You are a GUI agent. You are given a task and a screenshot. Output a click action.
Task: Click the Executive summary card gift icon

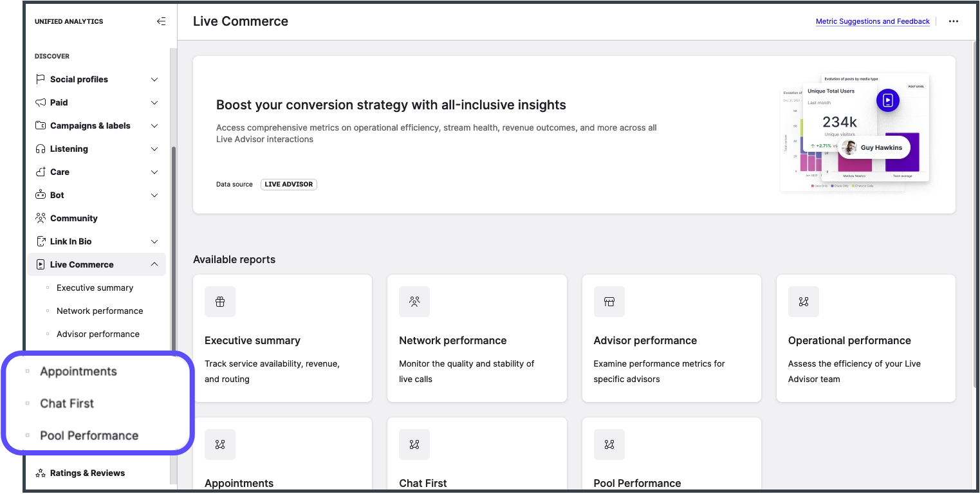[220, 302]
